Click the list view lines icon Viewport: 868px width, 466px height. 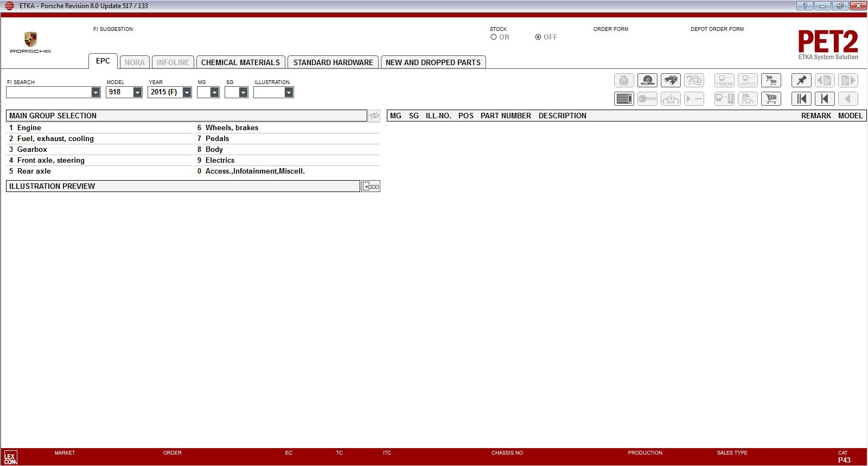pos(624,99)
